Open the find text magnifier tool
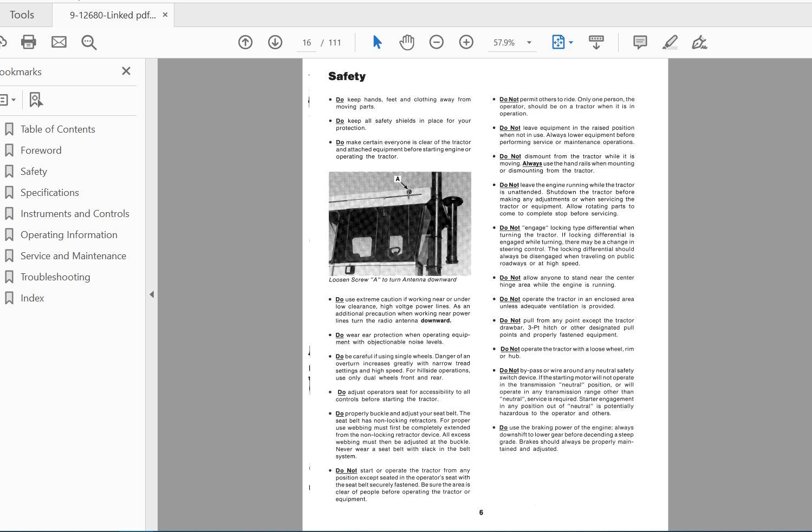 89,42
